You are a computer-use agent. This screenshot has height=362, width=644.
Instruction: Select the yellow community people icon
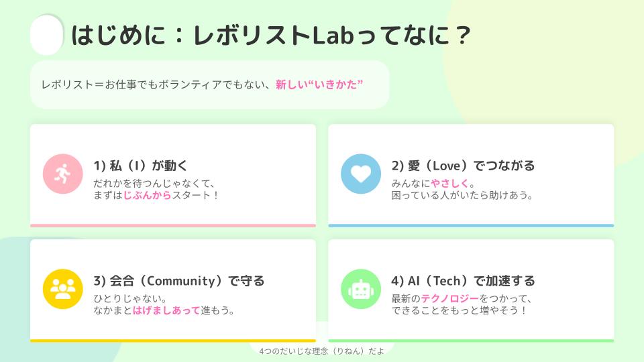click(x=62, y=289)
